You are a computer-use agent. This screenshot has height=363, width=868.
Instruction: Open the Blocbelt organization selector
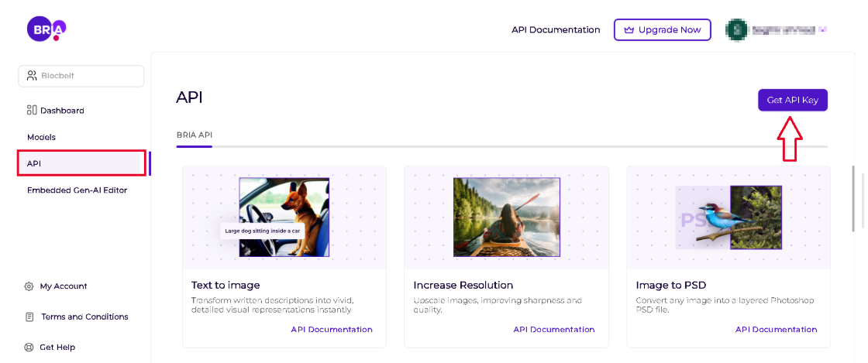(x=81, y=76)
